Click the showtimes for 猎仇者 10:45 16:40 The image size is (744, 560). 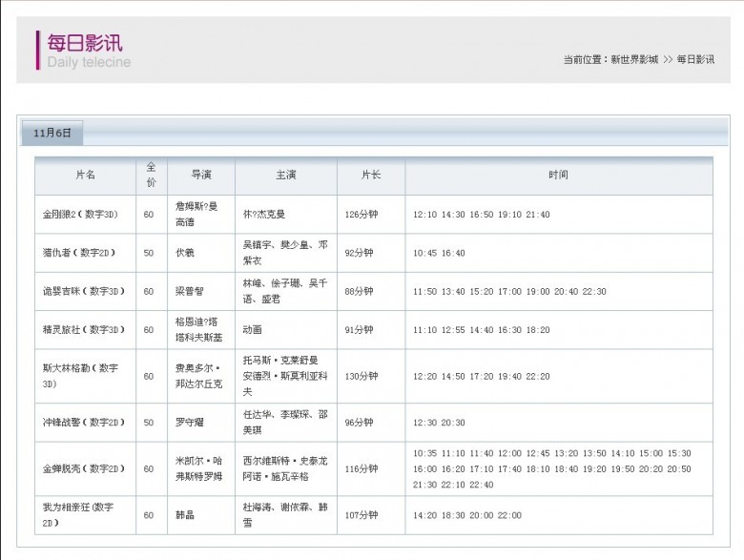pyautogui.click(x=439, y=253)
